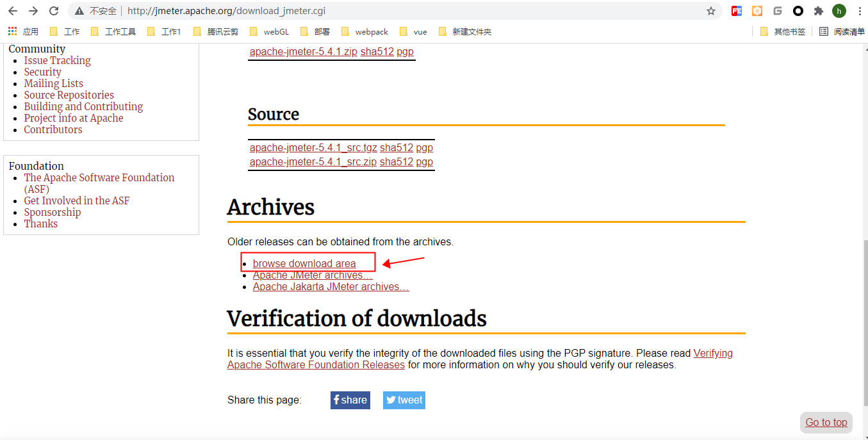Open Chrome's three-dot menu

click(859, 11)
